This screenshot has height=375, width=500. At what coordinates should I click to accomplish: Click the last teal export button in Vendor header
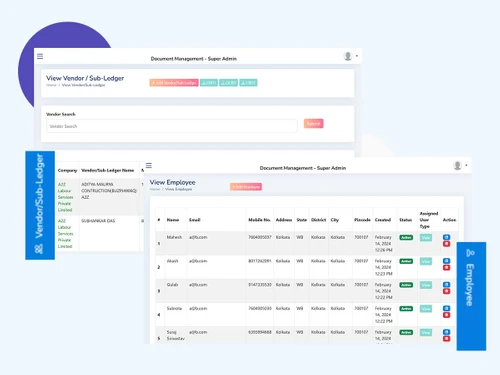coord(248,83)
